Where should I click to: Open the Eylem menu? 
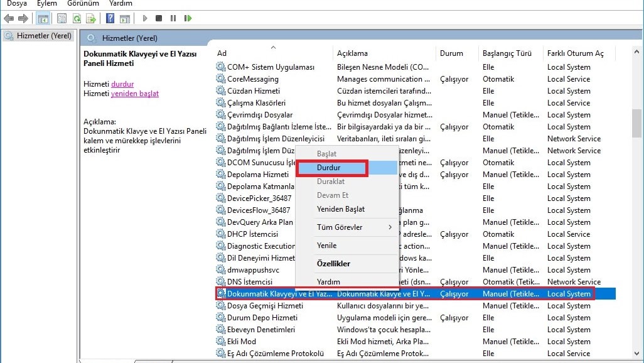coord(47,3)
